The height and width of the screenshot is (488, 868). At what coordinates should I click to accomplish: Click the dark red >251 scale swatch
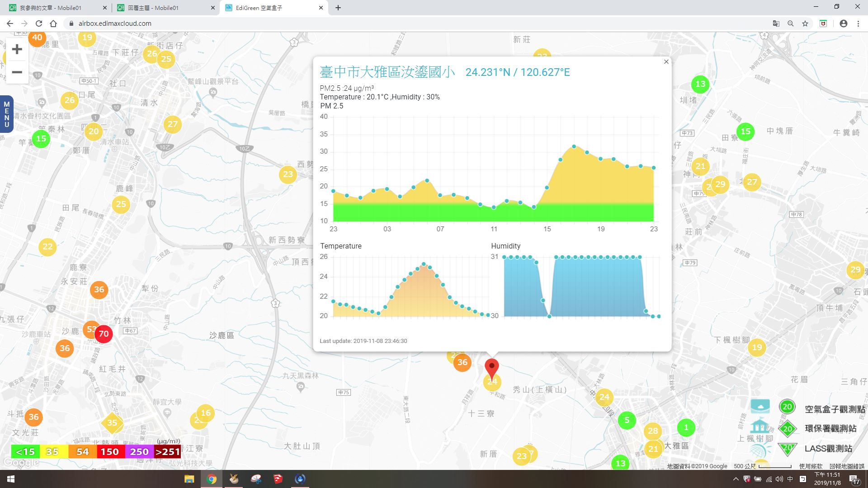pyautogui.click(x=167, y=451)
